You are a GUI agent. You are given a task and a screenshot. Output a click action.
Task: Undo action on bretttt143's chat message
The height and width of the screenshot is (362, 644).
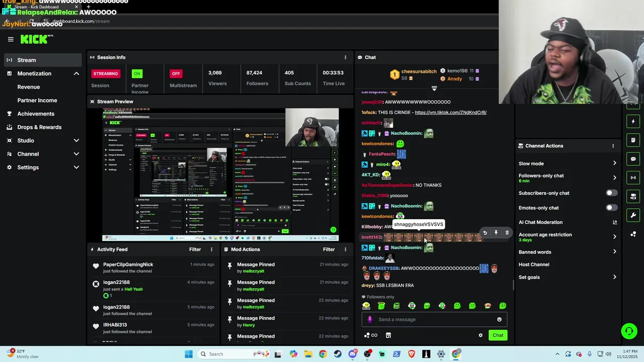[485, 233]
